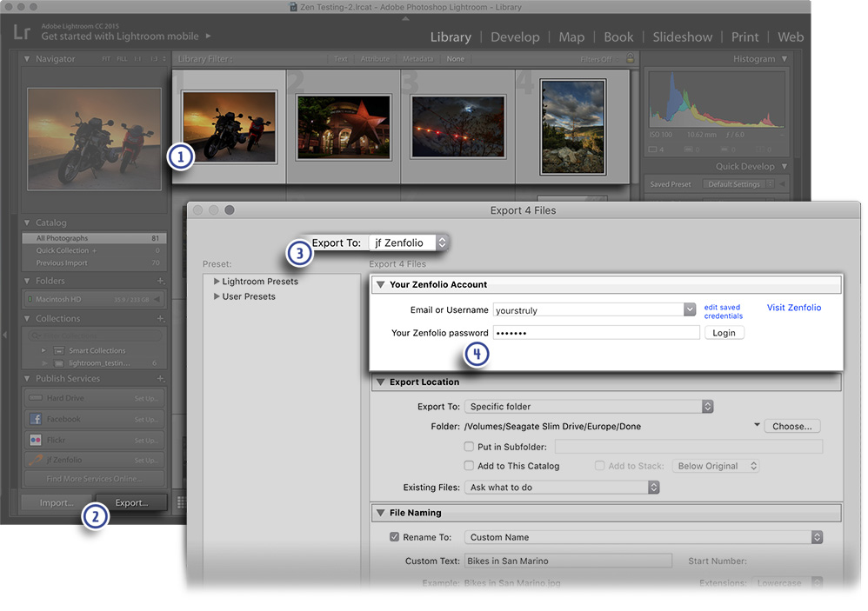Click the Choose... folder button
The height and width of the screenshot is (611, 868).
click(x=792, y=427)
